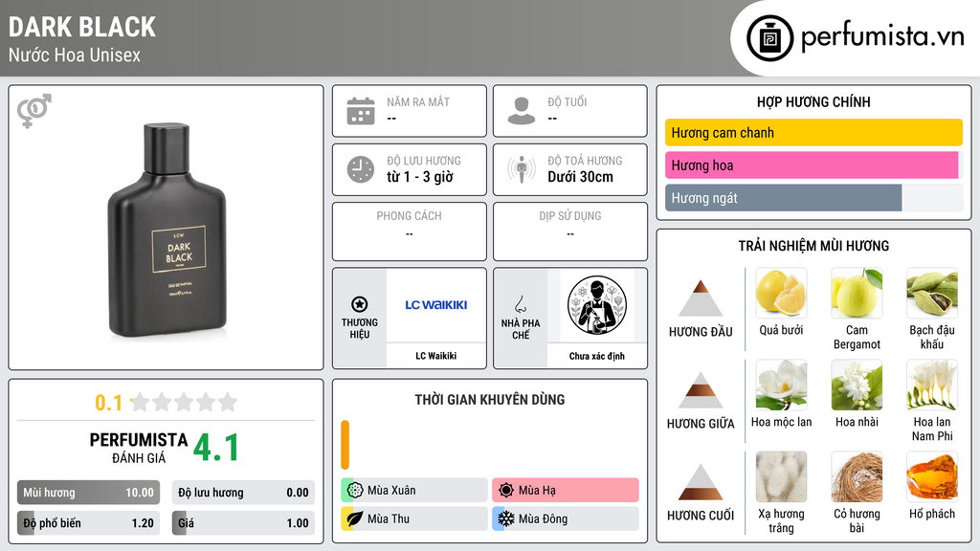Image resolution: width=980 pixels, height=551 pixels.
Task: Select the Hoa mộc lan note image
Action: pos(781,385)
